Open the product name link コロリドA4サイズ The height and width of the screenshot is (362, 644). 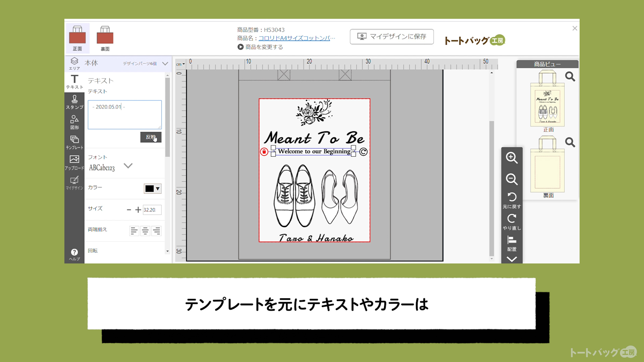[x=297, y=38]
